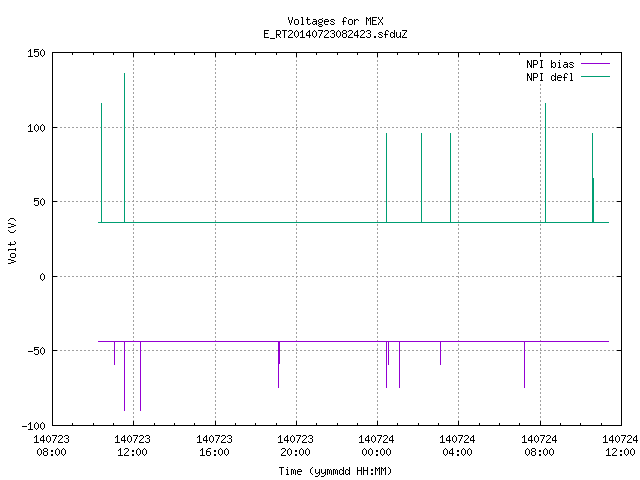Click the 'NPI defl' legend label

(x=550, y=77)
